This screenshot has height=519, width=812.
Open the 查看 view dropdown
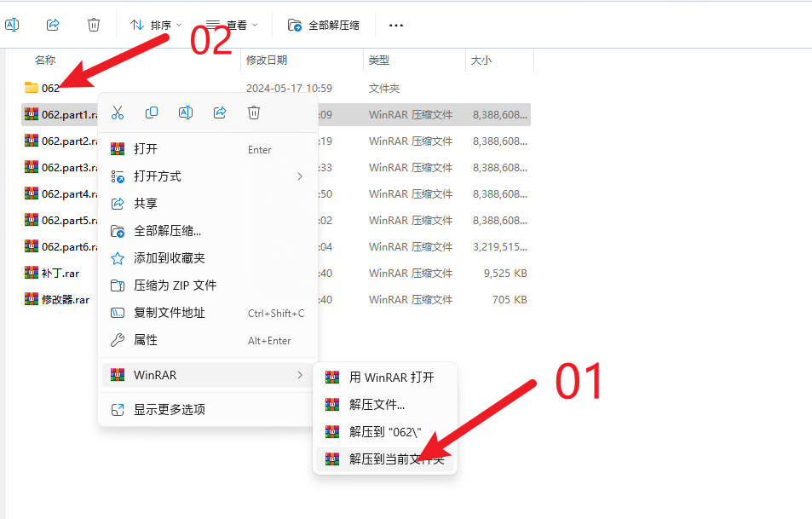coord(232,25)
